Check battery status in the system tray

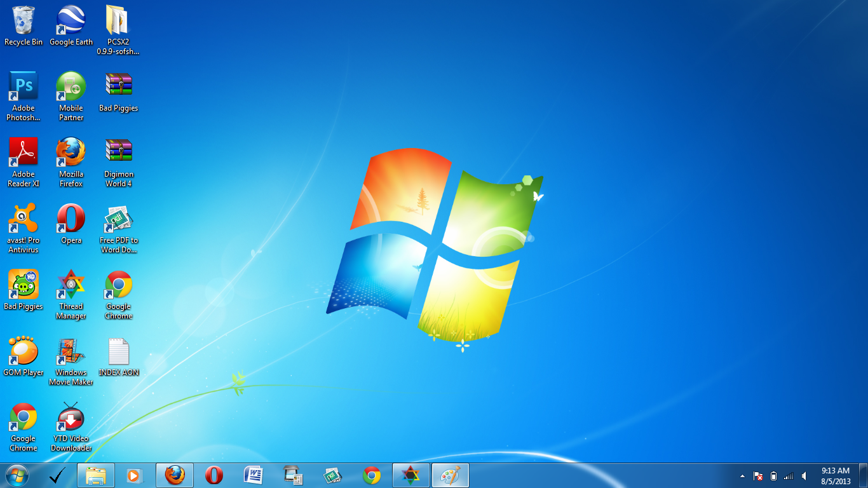(x=773, y=476)
